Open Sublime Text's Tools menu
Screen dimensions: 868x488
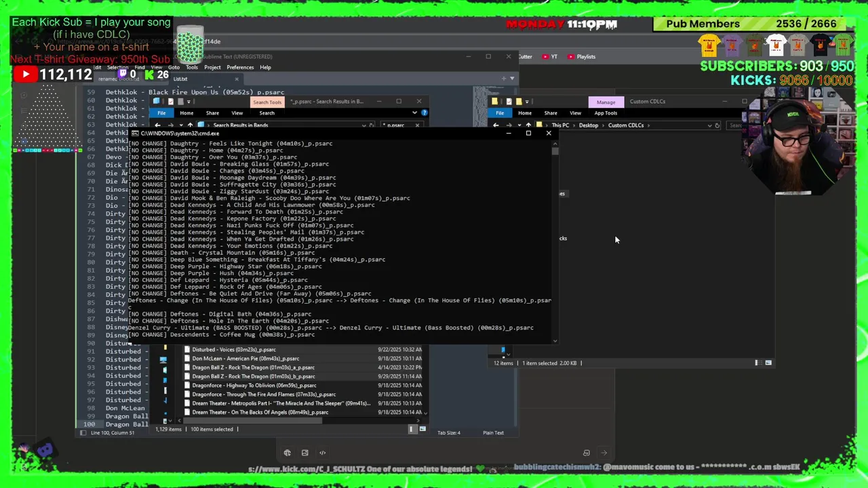(x=192, y=67)
